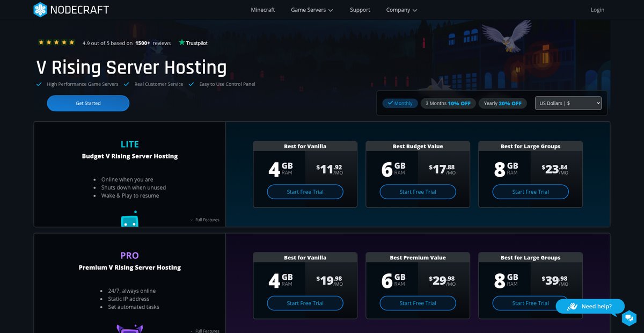The height and width of the screenshot is (333, 644).
Task: Click the PRO plan title
Action: (x=129, y=255)
